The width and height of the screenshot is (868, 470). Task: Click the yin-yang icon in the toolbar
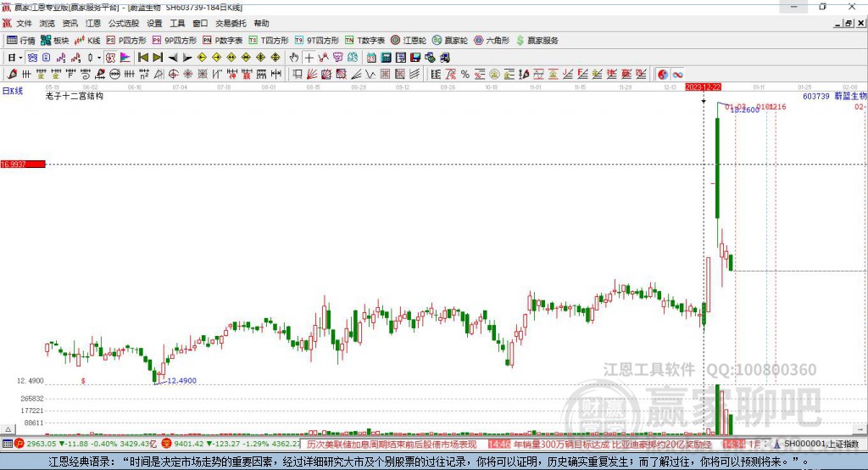pos(663,75)
